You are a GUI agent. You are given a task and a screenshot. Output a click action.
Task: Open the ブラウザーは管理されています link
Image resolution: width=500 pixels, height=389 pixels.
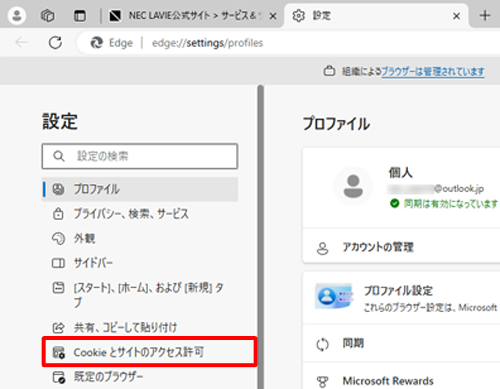coord(433,71)
